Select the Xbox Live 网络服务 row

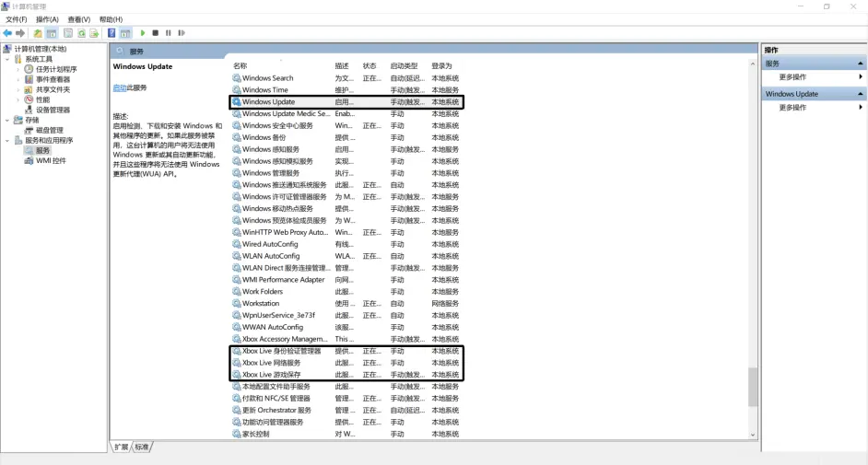click(346, 363)
